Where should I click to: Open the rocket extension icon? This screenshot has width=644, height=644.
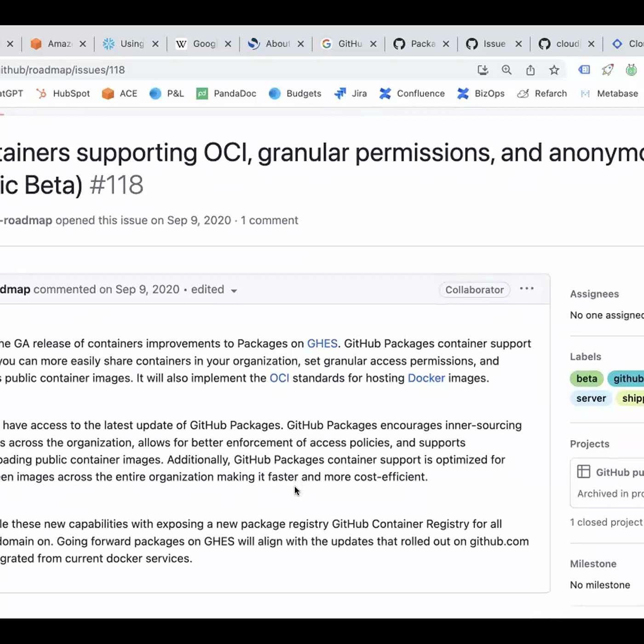[x=608, y=70]
